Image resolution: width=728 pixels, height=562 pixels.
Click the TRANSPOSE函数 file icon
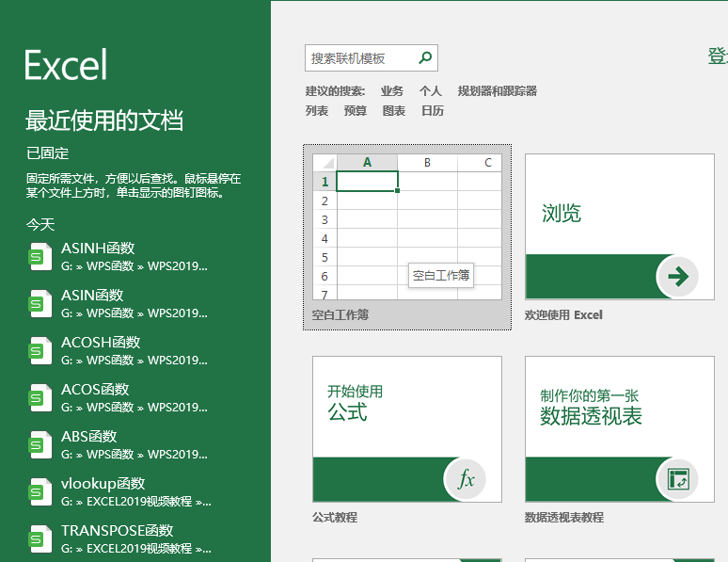40,538
